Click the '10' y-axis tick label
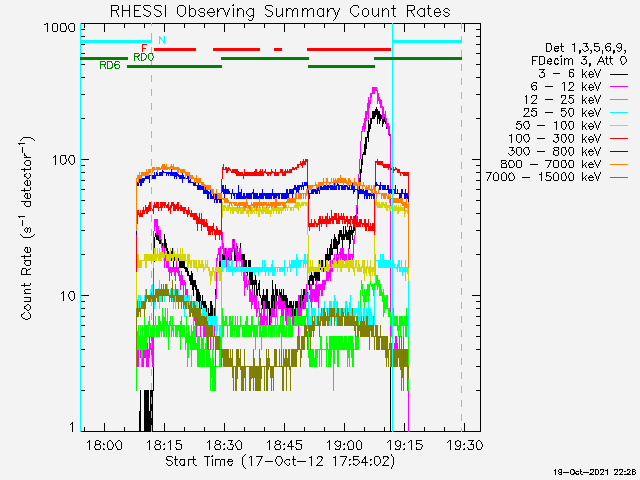640x480 pixels. [x=68, y=296]
